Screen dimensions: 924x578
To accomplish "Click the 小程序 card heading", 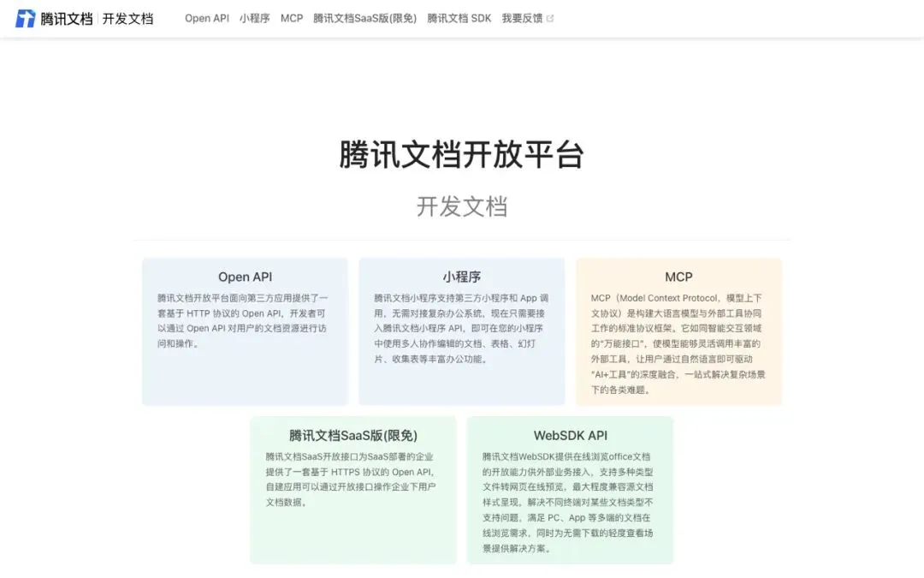I will pyautogui.click(x=461, y=277).
